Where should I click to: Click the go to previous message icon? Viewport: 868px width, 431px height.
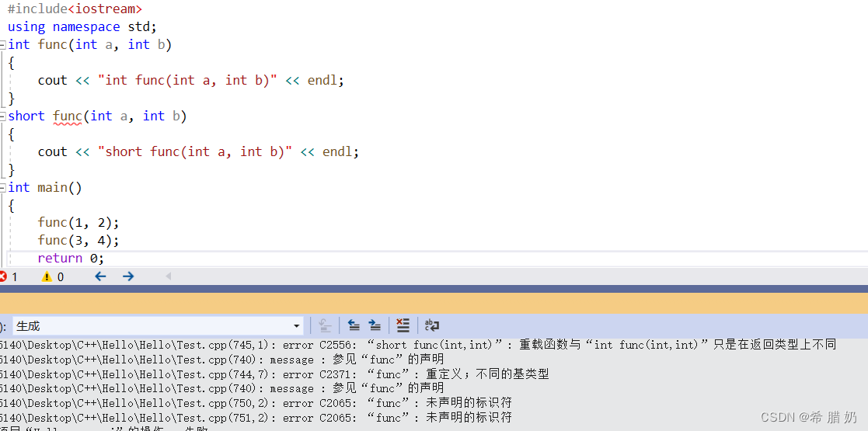354,325
